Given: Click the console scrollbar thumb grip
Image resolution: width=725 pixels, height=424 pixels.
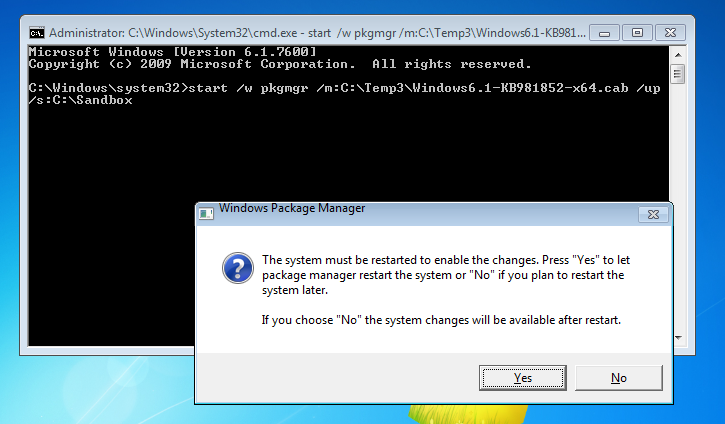Looking at the screenshot, I should click(678, 74).
